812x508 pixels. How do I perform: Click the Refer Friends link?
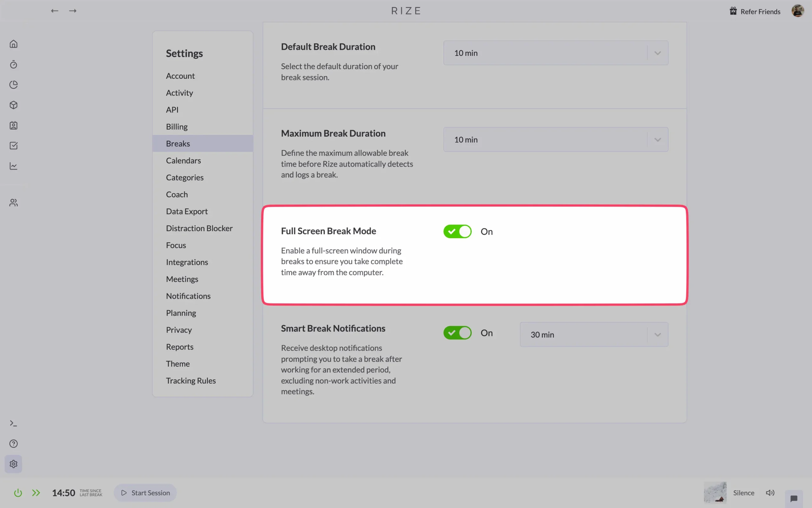pyautogui.click(x=760, y=11)
